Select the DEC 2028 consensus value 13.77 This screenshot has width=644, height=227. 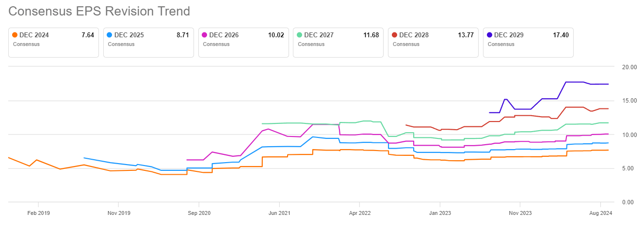pyautogui.click(x=466, y=35)
